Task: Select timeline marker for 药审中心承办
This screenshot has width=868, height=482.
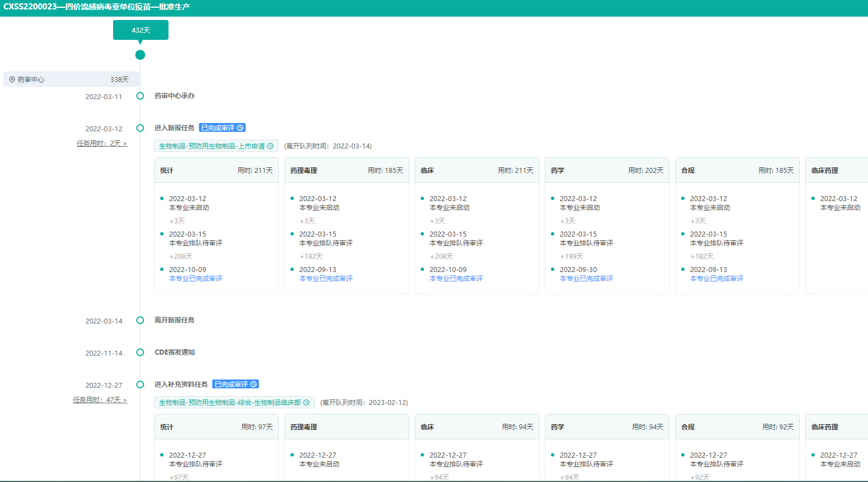Action: pyautogui.click(x=140, y=96)
